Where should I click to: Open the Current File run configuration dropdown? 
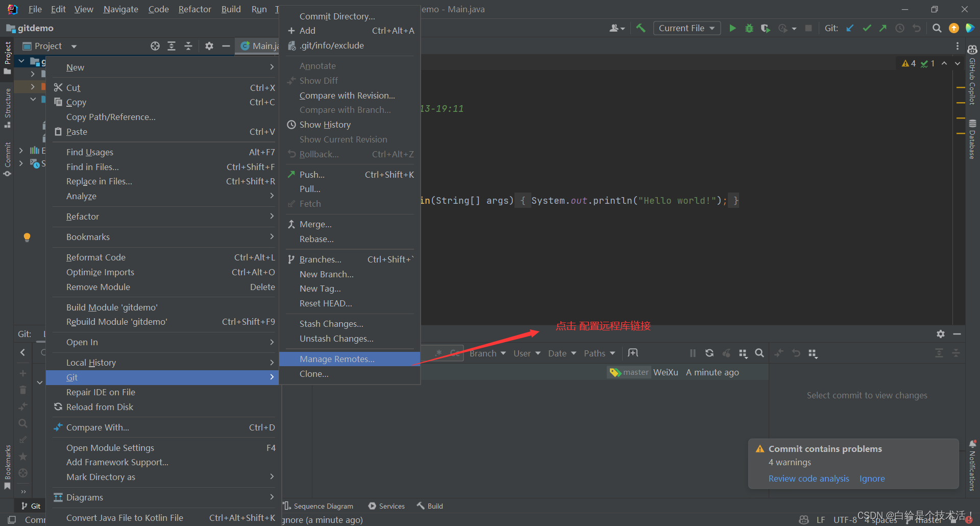point(687,28)
